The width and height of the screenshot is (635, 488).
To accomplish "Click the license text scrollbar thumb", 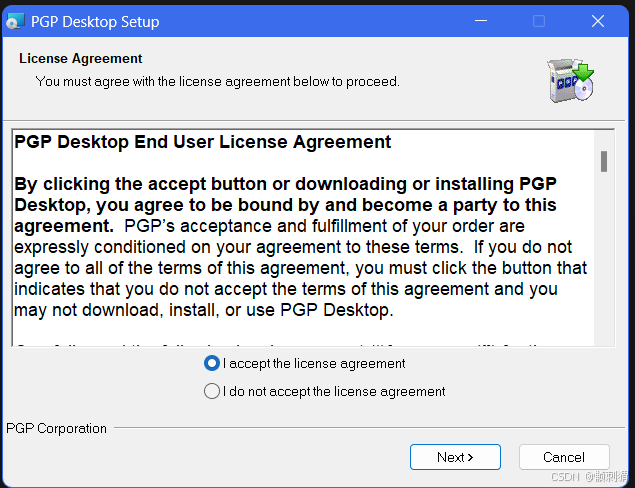I will click(604, 161).
